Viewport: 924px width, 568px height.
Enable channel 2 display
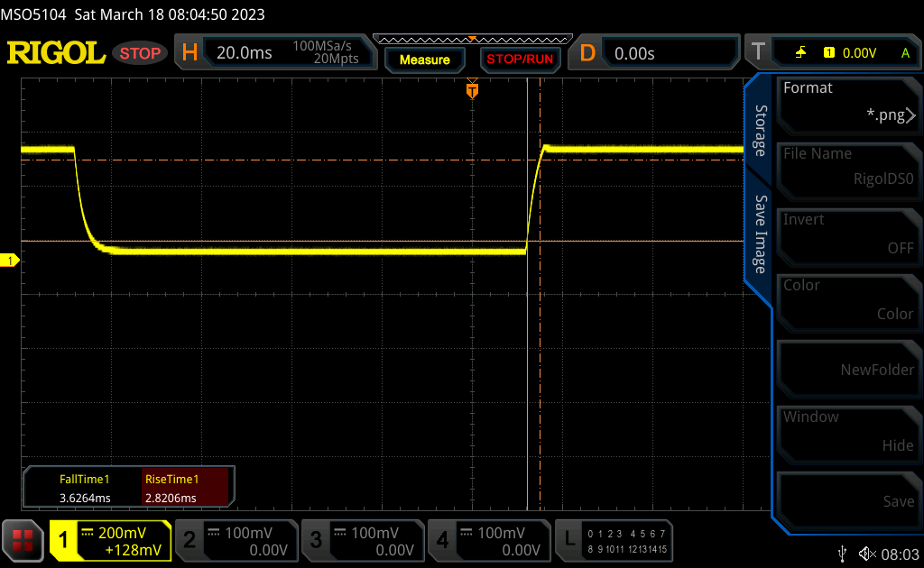(x=236, y=540)
